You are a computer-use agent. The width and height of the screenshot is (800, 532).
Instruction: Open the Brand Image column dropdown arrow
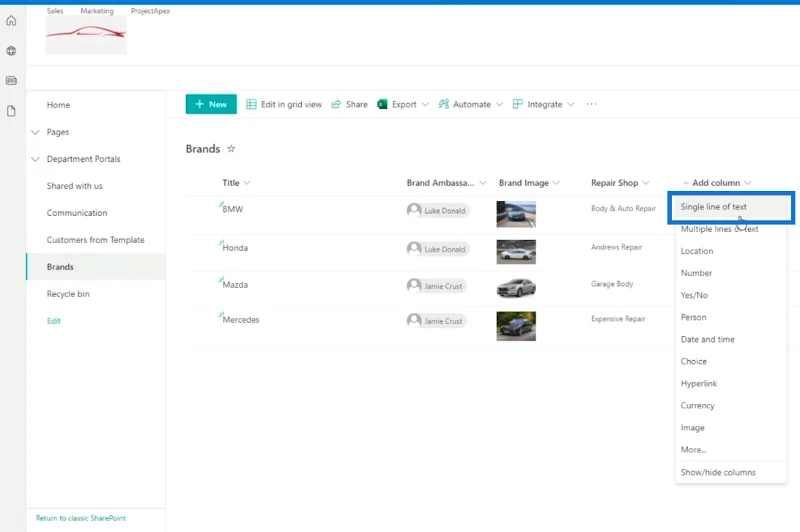tap(556, 183)
